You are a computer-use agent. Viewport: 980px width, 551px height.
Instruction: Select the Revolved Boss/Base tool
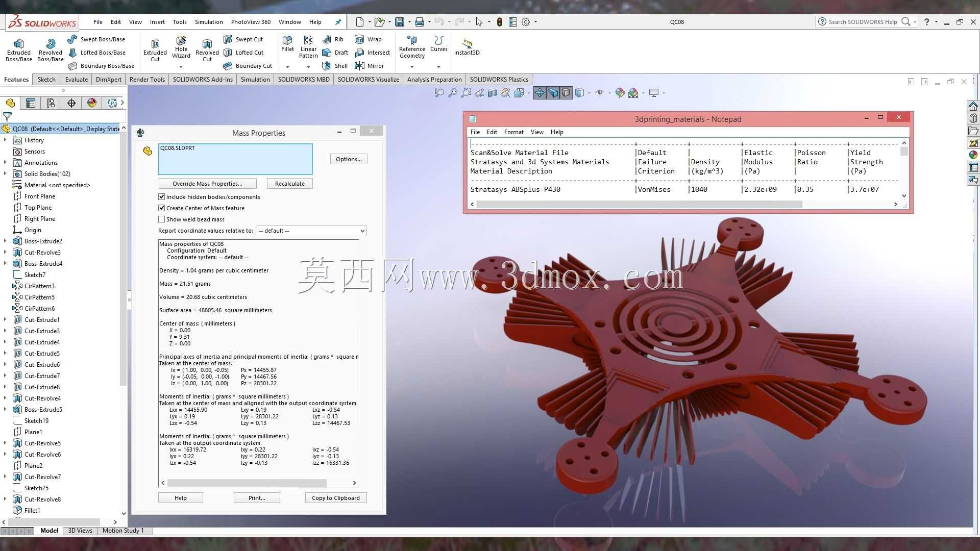[x=51, y=50]
